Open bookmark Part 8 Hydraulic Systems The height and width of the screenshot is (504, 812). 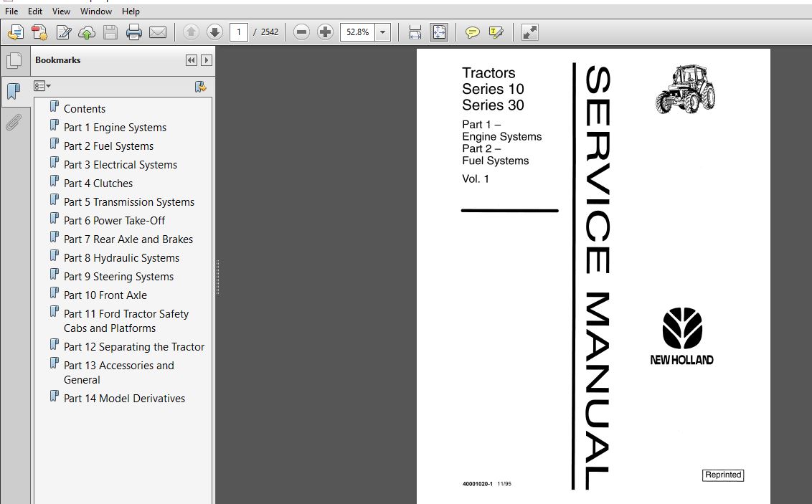point(121,257)
